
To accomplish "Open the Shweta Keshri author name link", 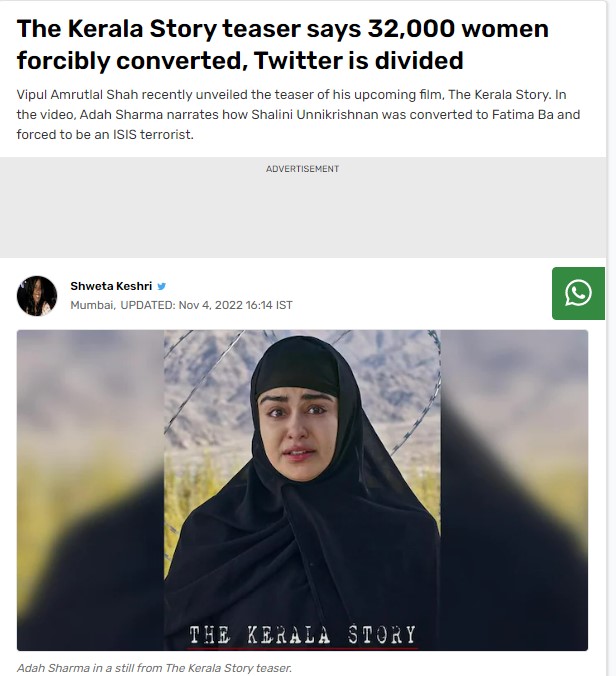I will (x=111, y=286).
